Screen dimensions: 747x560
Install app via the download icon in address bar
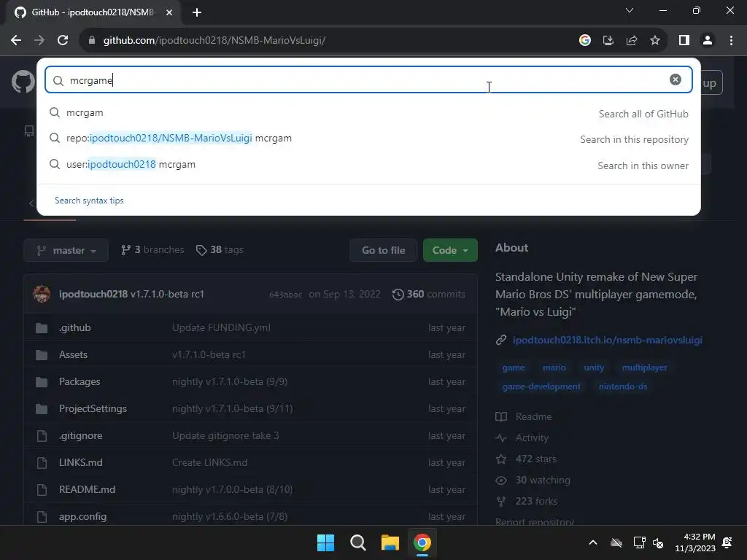click(608, 41)
